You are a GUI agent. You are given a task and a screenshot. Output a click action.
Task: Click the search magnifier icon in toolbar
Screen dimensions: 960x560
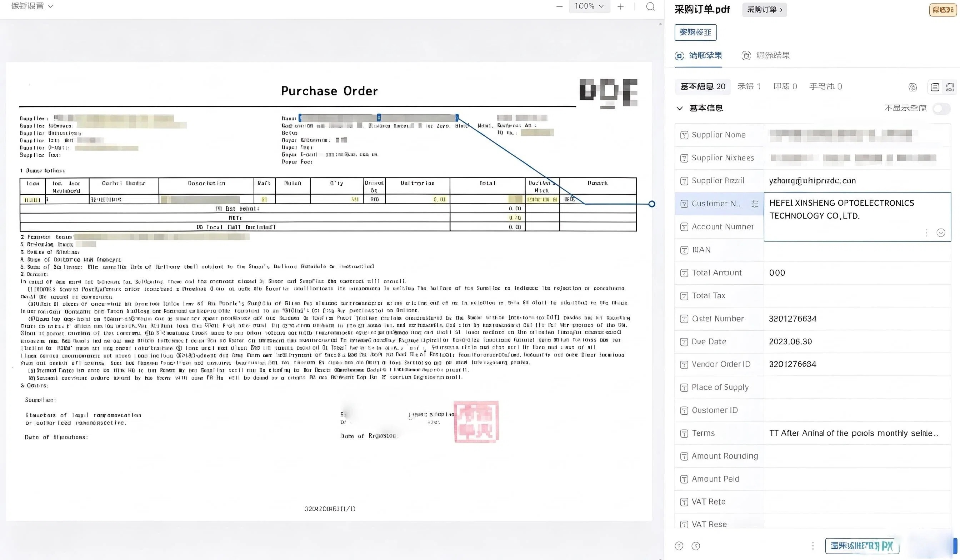pos(650,6)
